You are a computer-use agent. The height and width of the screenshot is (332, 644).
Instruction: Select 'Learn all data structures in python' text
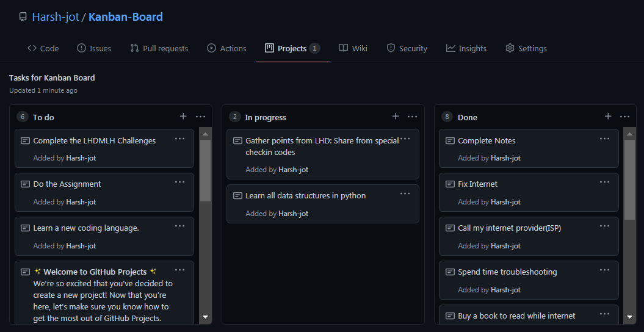click(306, 196)
